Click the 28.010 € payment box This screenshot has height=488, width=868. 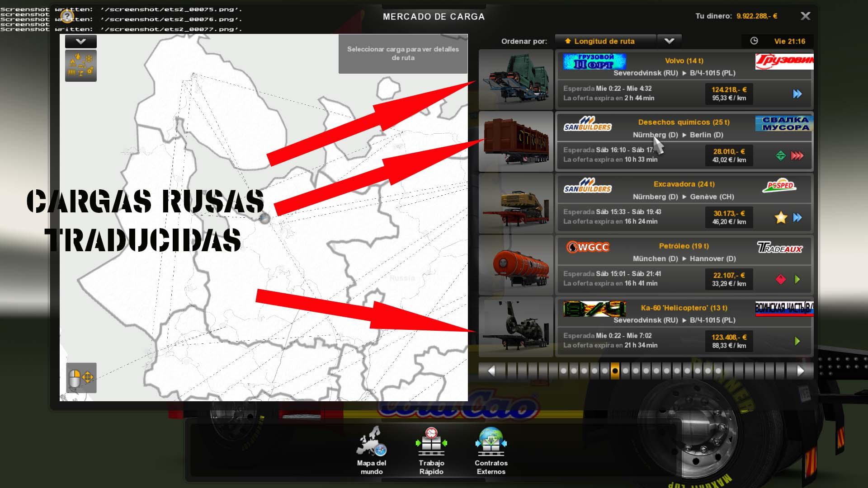729,156
